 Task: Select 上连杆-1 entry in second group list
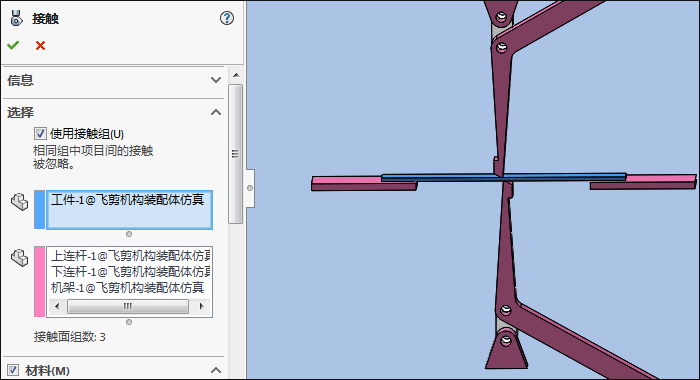coord(129,256)
